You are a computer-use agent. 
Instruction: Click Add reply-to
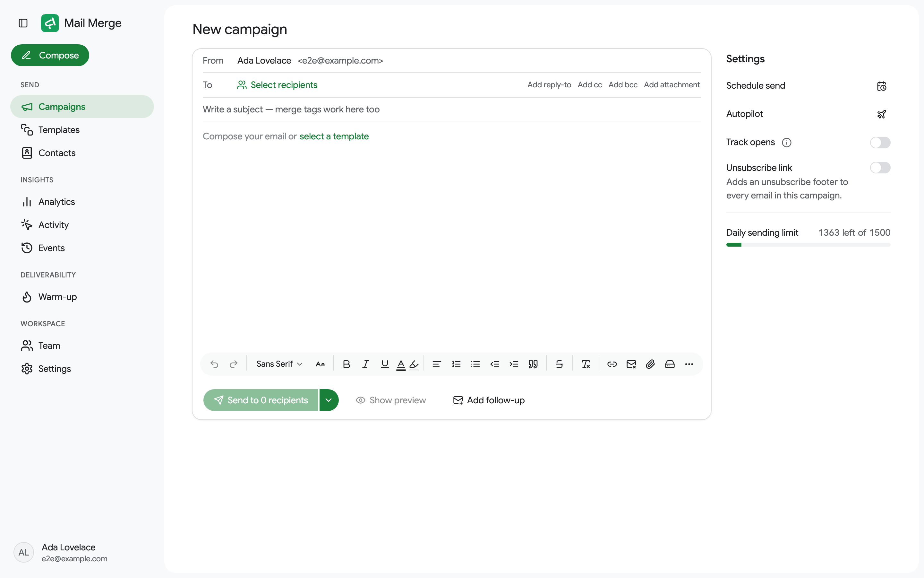point(549,85)
